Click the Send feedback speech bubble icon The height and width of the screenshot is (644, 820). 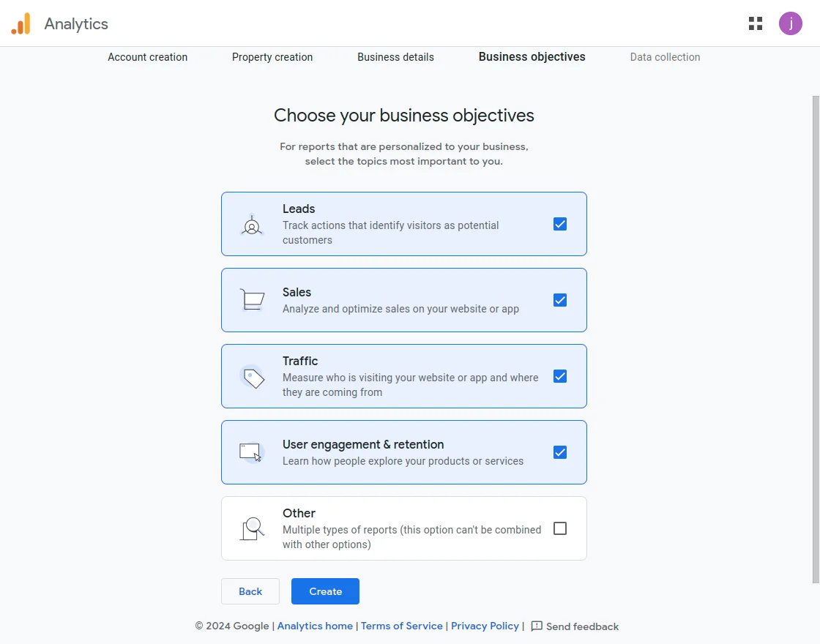pyautogui.click(x=537, y=626)
